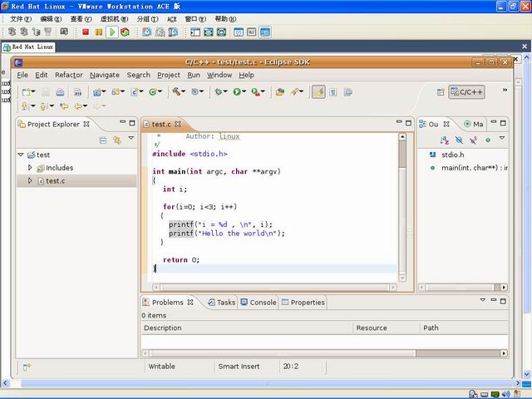Click the VMware yellow suspend button
Image resolution: width=532 pixels, height=399 pixels.
pos(99,32)
